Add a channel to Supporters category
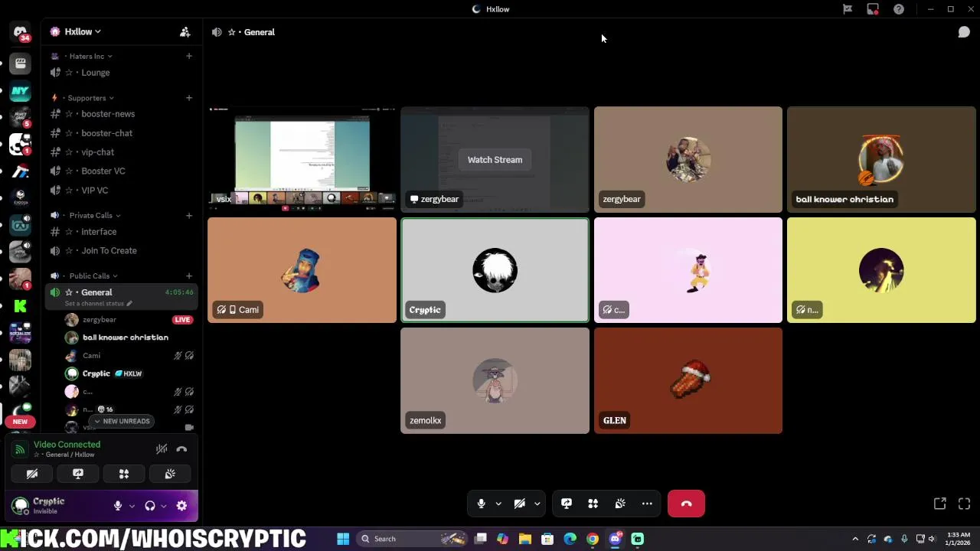980x551 pixels. pos(189,98)
